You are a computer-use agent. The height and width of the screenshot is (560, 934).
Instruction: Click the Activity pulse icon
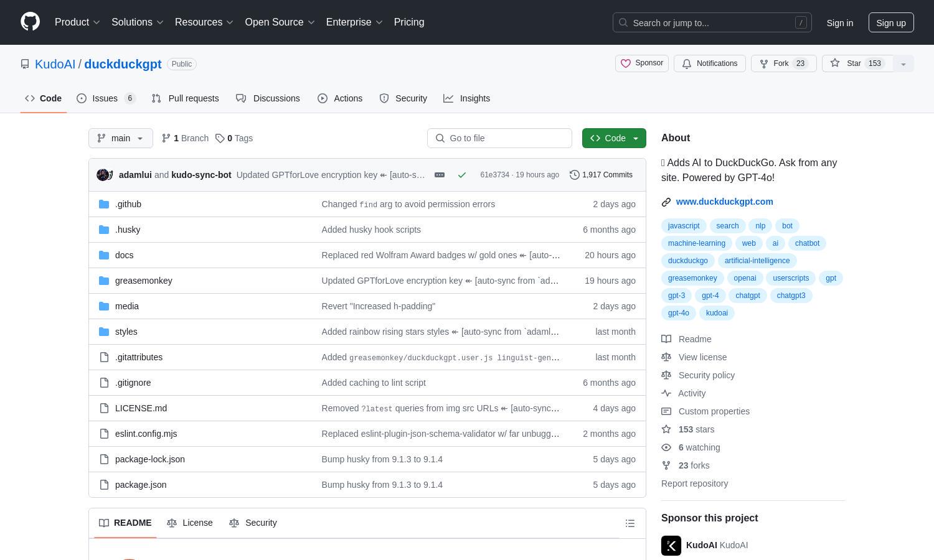(666, 393)
